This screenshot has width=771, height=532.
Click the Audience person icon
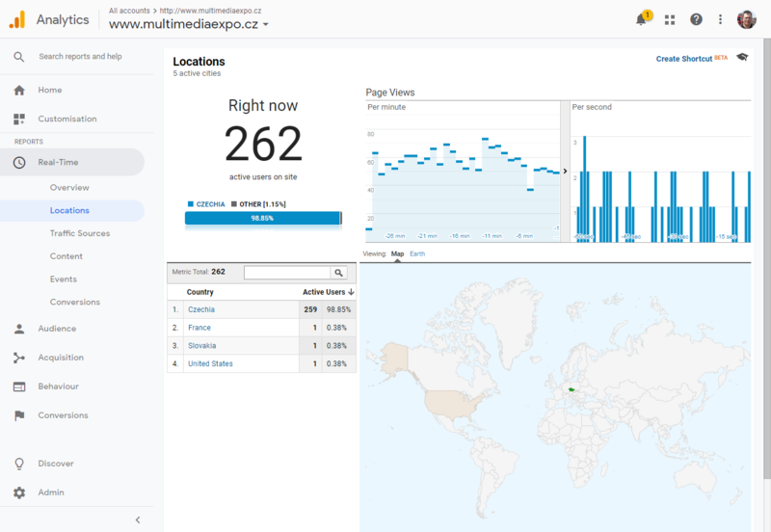pyautogui.click(x=19, y=329)
